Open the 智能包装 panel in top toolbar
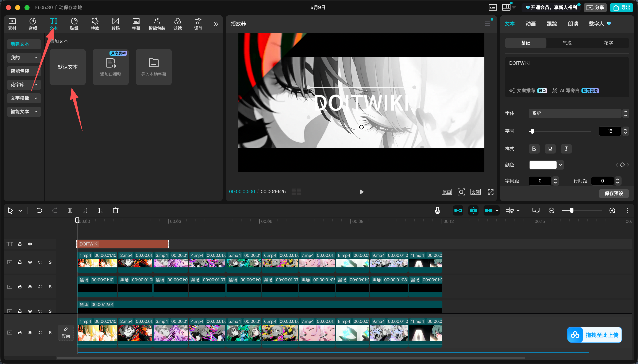638x364 pixels. 157,24
